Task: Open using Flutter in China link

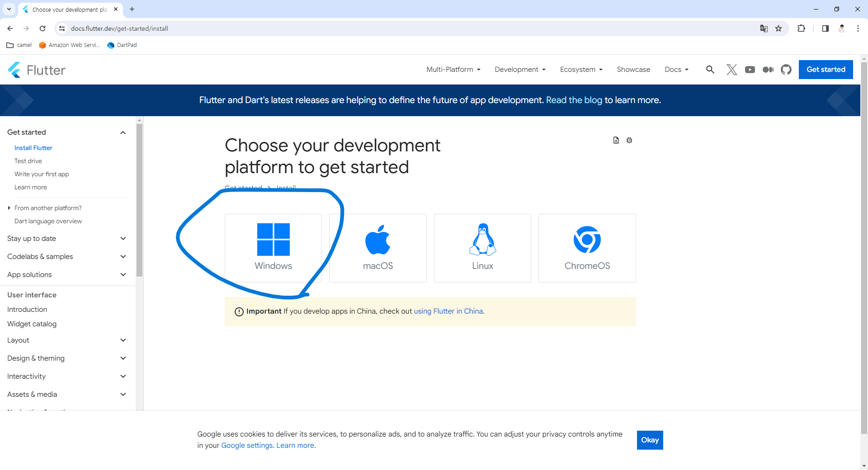Action: tap(448, 311)
